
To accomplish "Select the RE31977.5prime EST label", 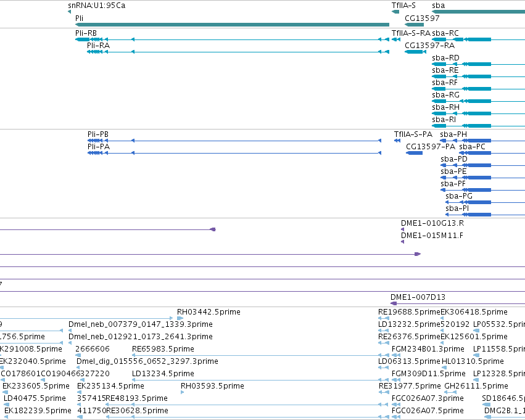I will (410, 387).
